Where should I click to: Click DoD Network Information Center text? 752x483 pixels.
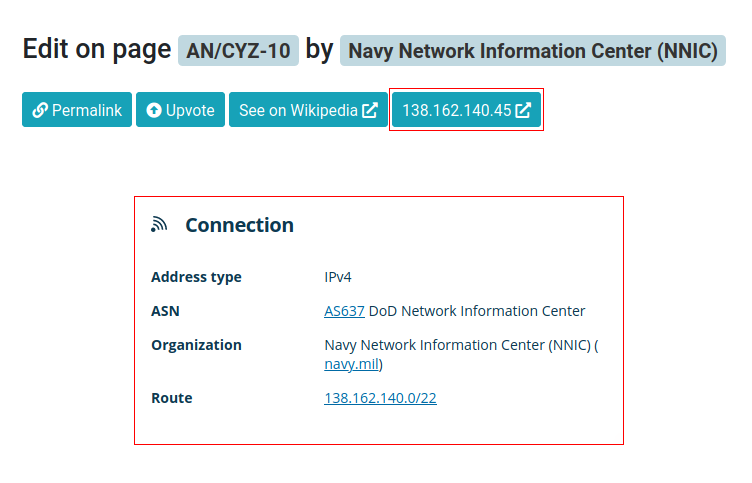click(x=477, y=311)
